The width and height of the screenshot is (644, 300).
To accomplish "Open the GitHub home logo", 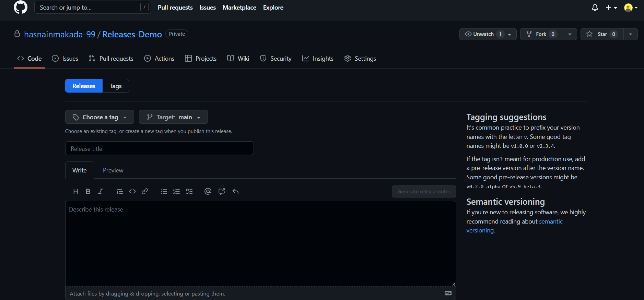I will tap(21, 7).
